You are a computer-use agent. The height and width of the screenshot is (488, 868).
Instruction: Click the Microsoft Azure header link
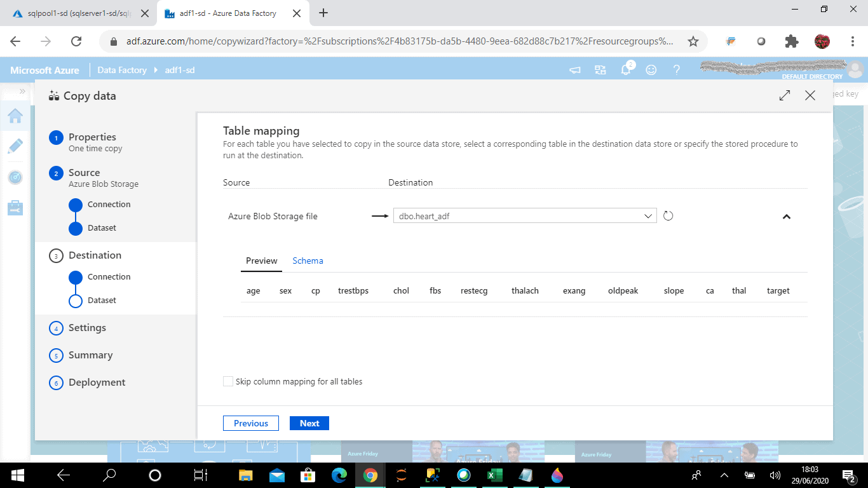click(x=44, y=70)
